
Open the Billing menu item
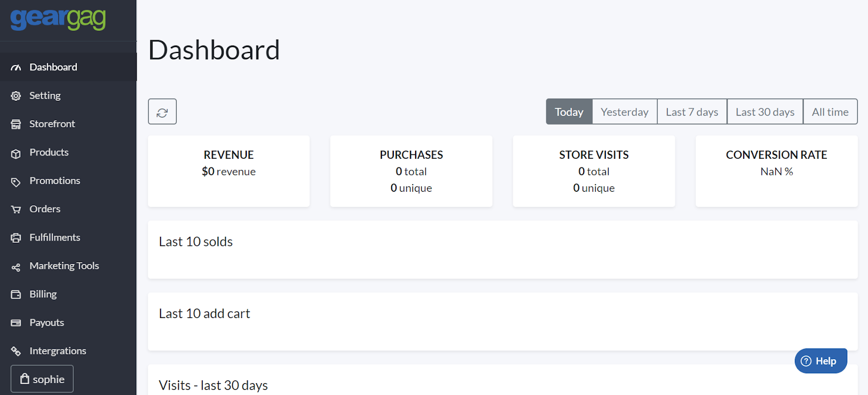(43, 294)
